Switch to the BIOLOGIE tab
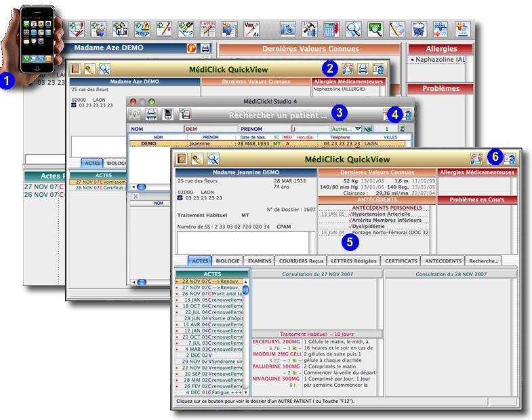Image resolution: width=532 pixels, height=420 pixels. click(x=227, y=261)
